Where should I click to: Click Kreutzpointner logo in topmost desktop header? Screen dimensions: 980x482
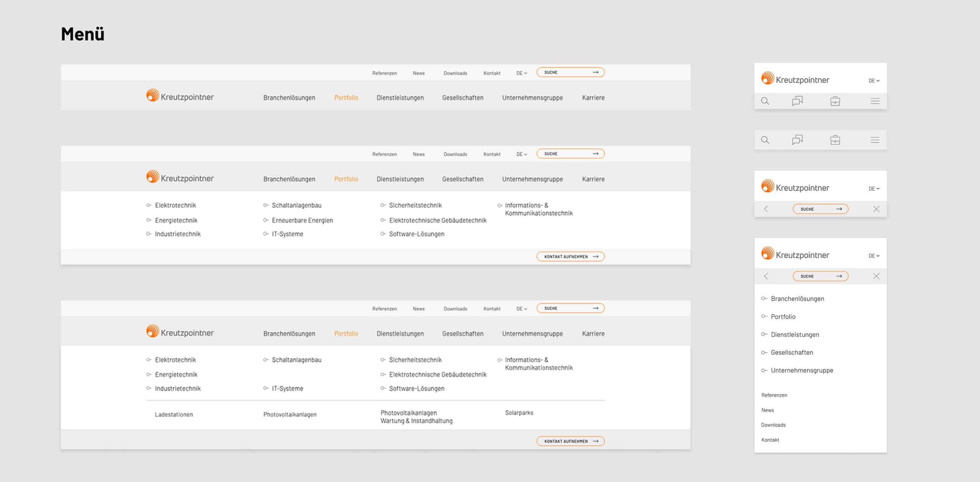180,96
